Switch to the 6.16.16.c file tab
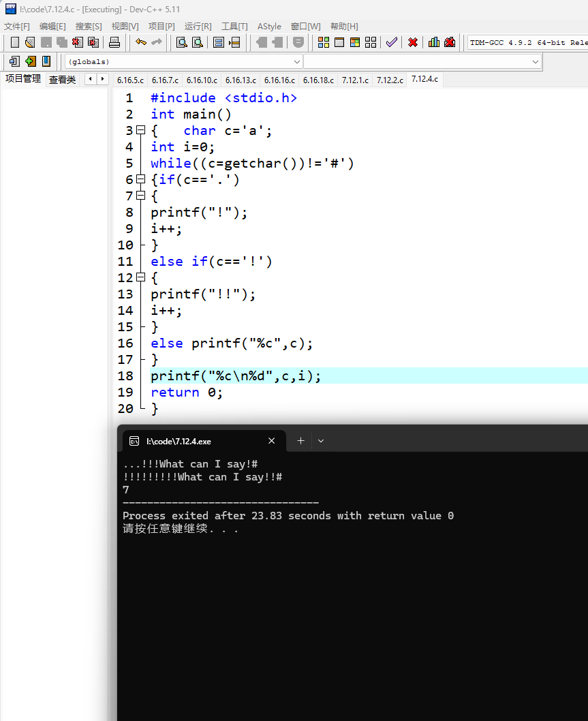Viewport: 588px width, 721px height. click(x=279, y=80)
